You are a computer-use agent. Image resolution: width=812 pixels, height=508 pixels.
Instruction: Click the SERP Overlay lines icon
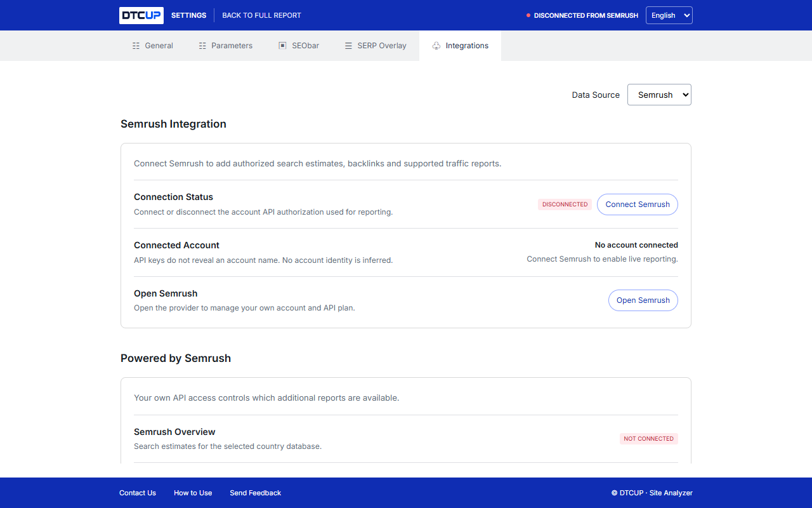tap(348, 46)
